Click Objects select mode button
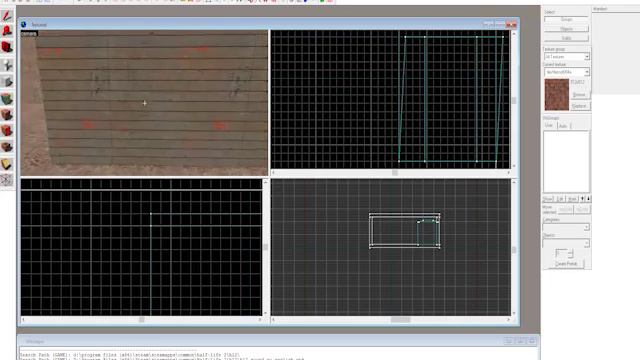This screenshot has width=640, height=360. tap(566, 29)
